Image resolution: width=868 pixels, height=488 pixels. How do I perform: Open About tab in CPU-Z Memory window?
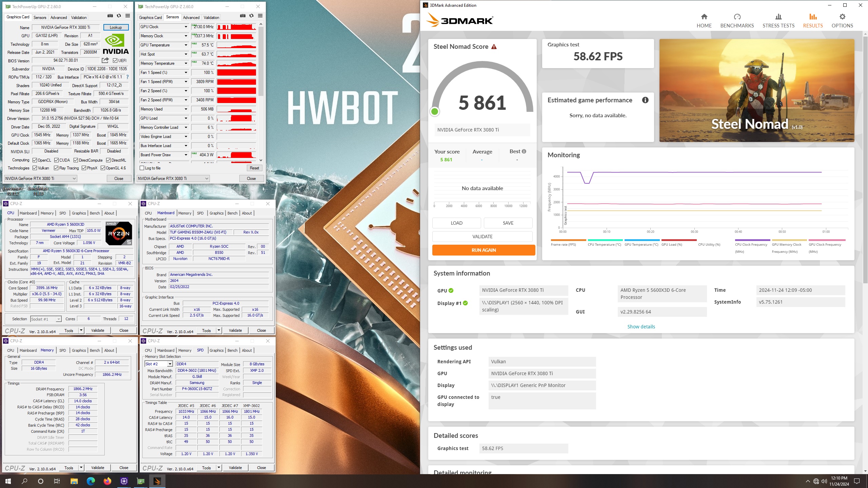click(109, 350)
